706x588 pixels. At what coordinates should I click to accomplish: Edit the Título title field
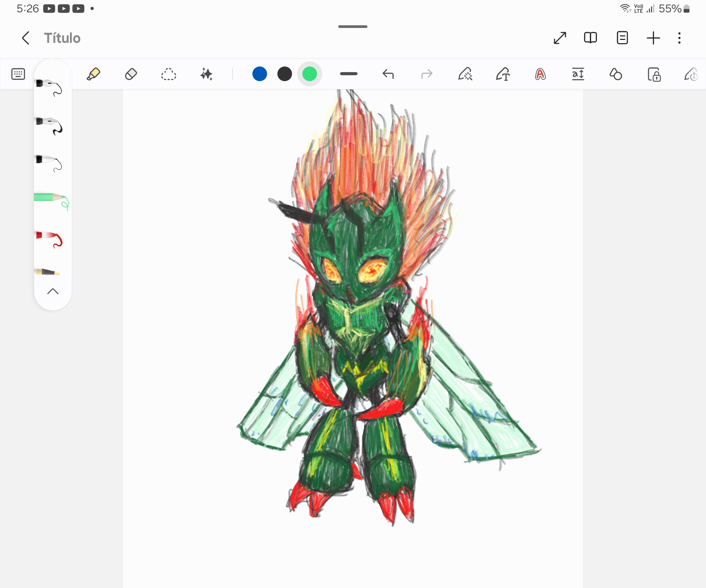pos(62,38)
